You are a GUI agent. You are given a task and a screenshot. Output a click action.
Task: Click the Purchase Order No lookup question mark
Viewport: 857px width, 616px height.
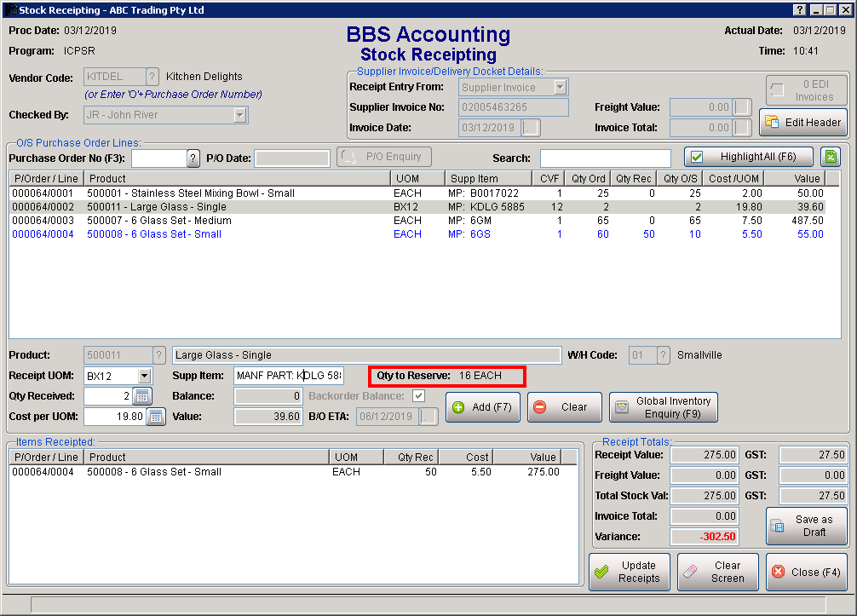(x=193, y=158)
